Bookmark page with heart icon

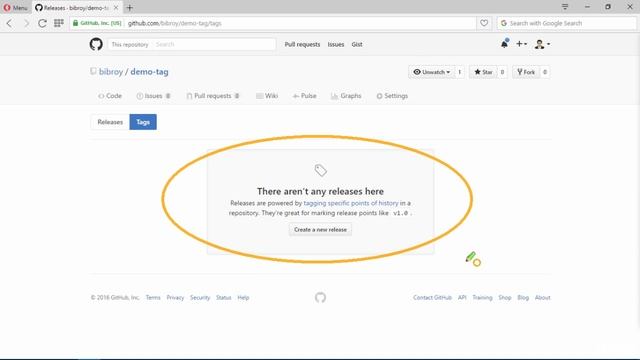(484, 23)
